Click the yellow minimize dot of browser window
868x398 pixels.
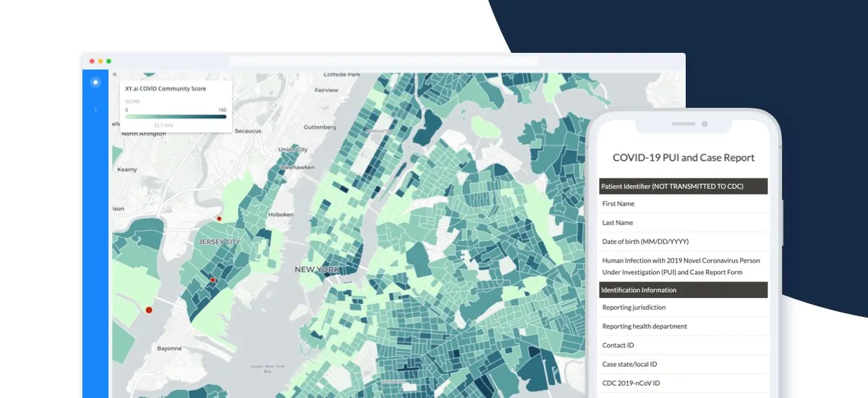(x=101, y=61)
